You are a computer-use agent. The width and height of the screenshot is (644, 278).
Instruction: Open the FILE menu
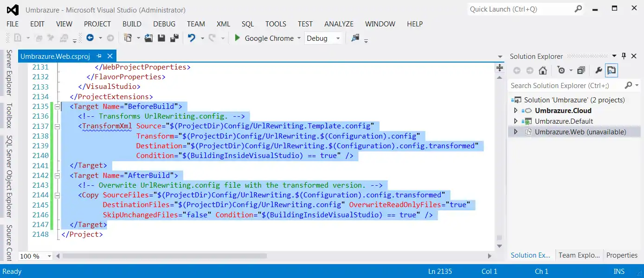(13, 24)
